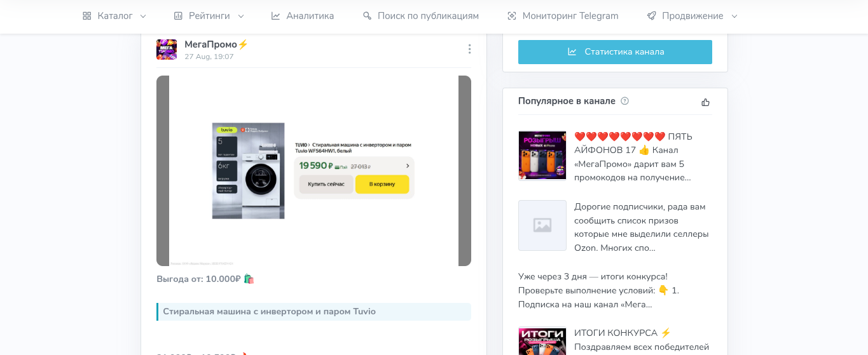The height and width of the screenshot is (355, 868).
Task: Open the placeholder image of Дорогие подписчики post
Action: 542,225
